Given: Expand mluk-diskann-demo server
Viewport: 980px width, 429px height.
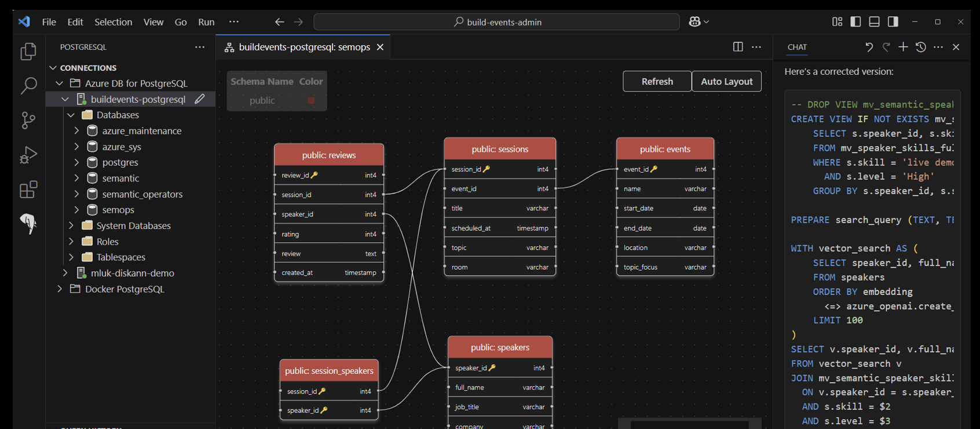Looking at the screenshot, I should 65,273.
